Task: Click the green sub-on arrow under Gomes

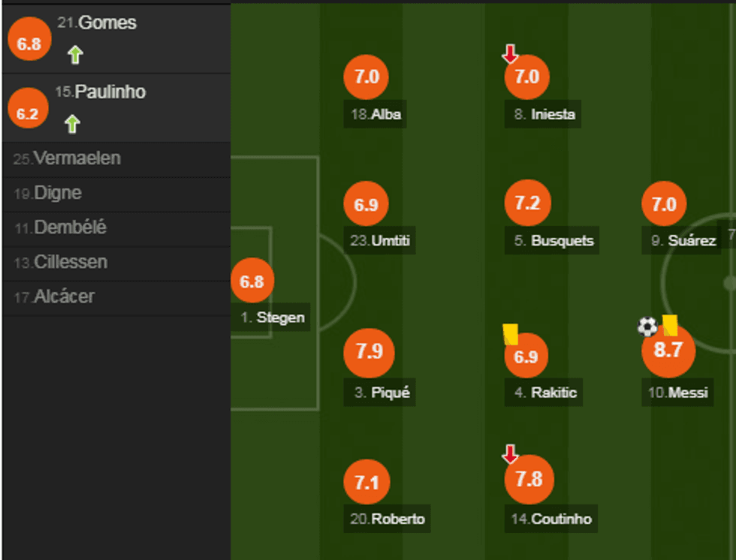Action: point(74,55)
